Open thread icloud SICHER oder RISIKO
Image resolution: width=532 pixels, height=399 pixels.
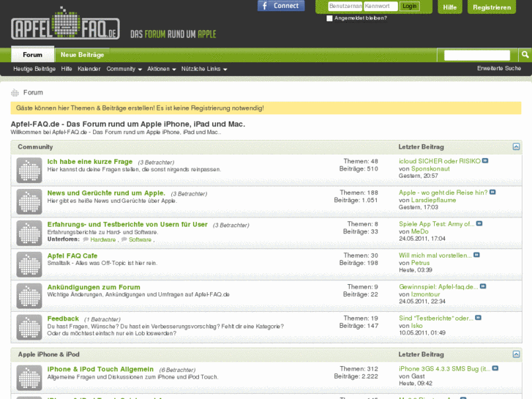pyautogui.click(x=440, y=161)
